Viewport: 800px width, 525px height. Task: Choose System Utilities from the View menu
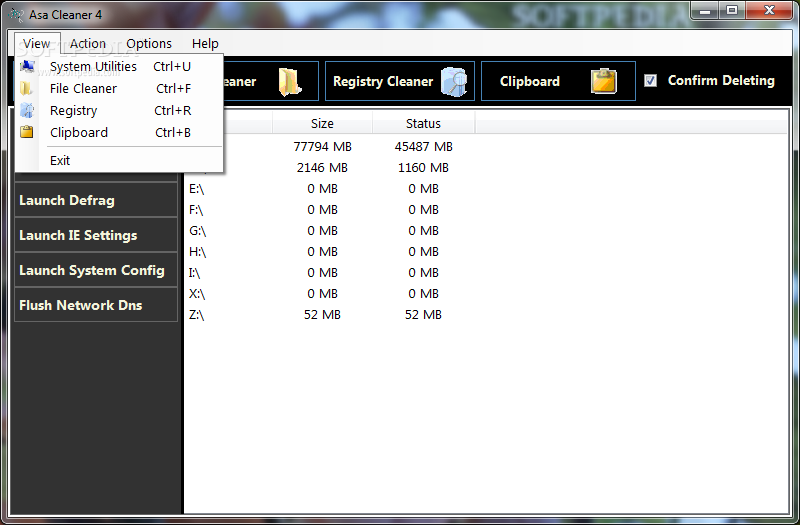click(119, 66)
